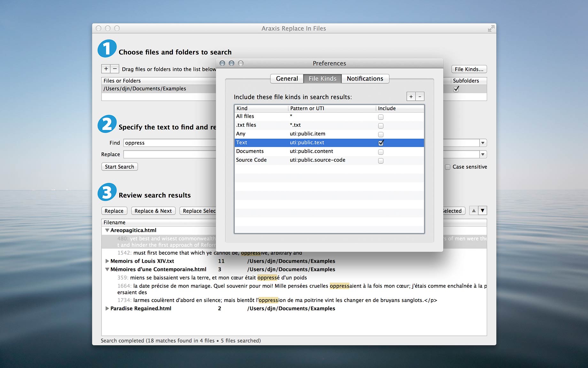Image resolution: width=588 pixels, height=368 pixels.
Task: Open the Notifications tab
Action: click(x=365, y=78)
